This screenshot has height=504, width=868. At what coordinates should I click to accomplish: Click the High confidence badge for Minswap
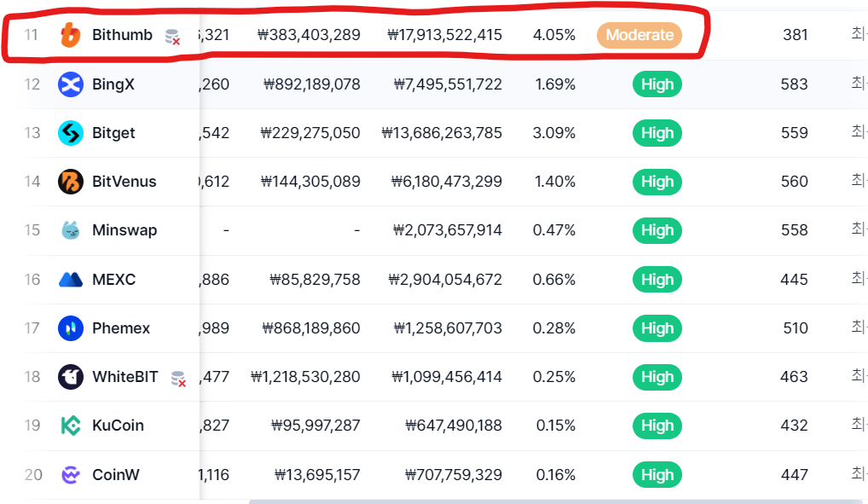657,230
